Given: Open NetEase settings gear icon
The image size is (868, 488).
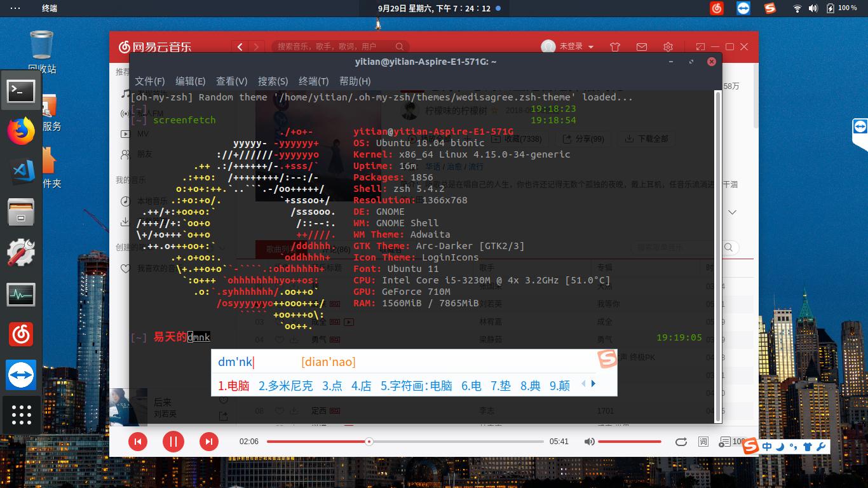Looking at the screenshot, I should [x=668, y=46].
